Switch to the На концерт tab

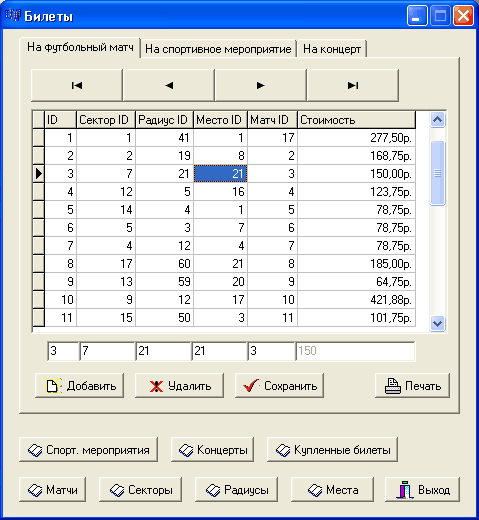332,49
